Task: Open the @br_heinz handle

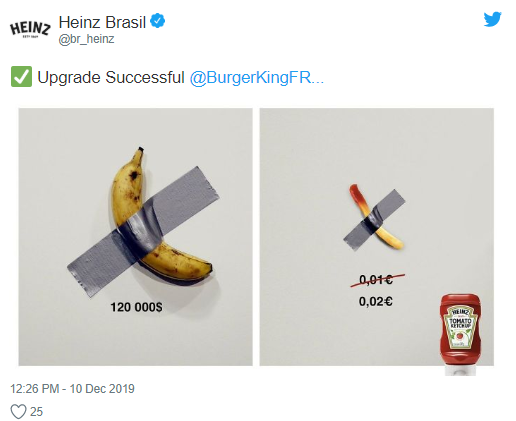Action: tap(86, 39)
